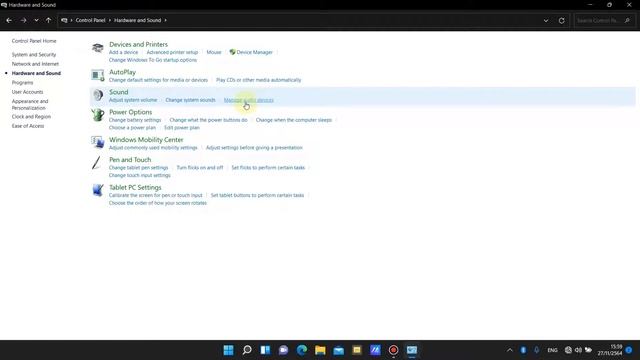Screen dimensions: 640x360
Task: Go to Network and Internet category
Action: point(35,64)
